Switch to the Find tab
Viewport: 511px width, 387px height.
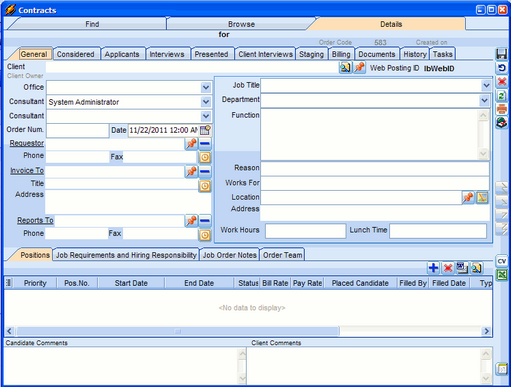click(92, 24)
